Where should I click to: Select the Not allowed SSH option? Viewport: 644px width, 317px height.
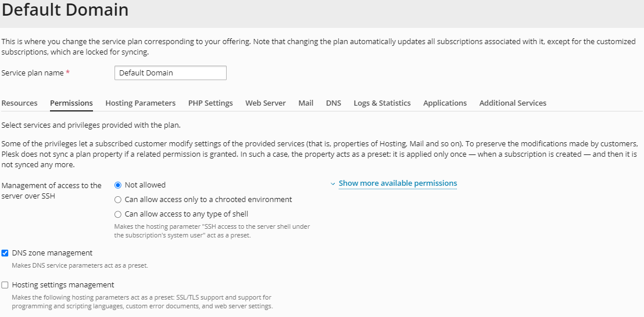coord(118,185)
